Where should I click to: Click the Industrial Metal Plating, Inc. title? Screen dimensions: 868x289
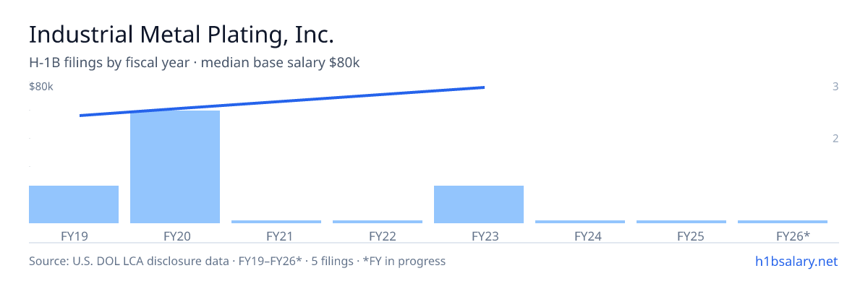(x=182, y=35)
